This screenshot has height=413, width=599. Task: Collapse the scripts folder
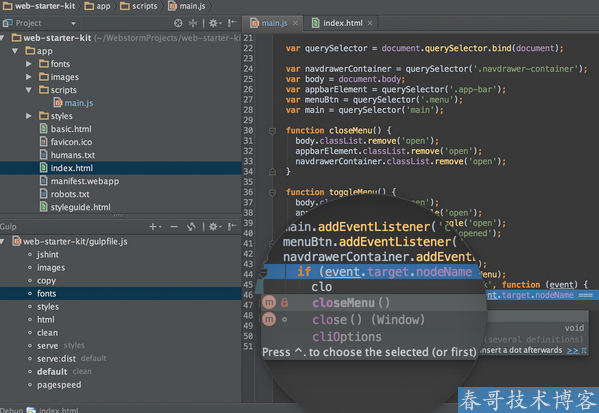point(29,90)
